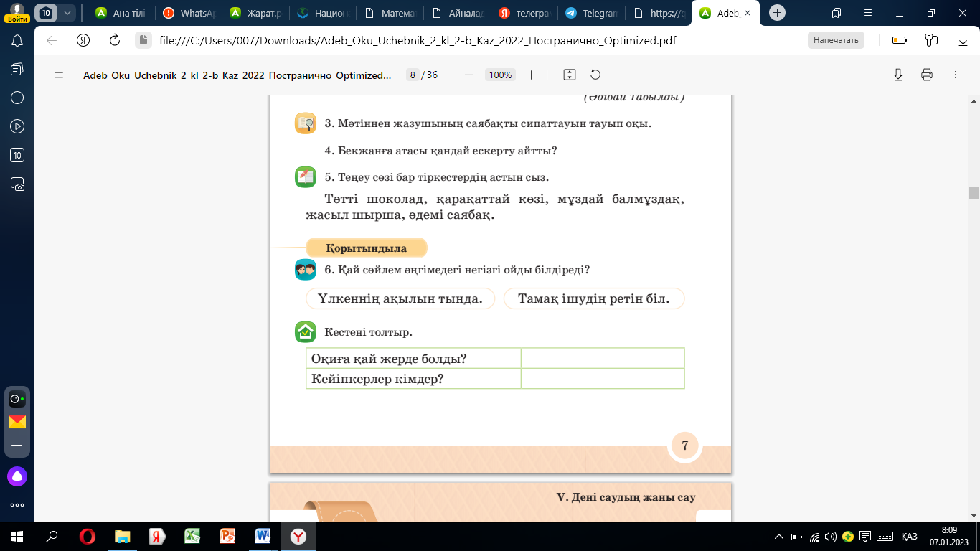Download the PDF from the viewer toolbar
The width and height of the screenshot is (980, 551).
pos(898,75)
